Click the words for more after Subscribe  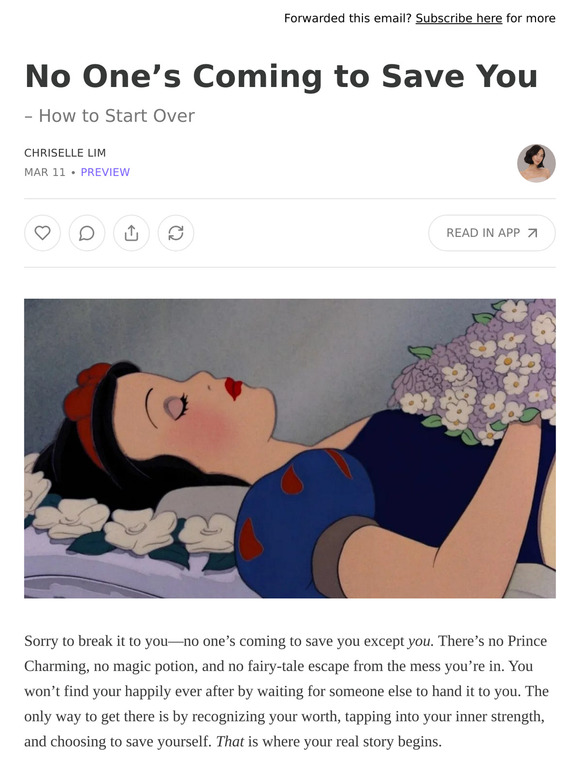[x=531, y=18]
